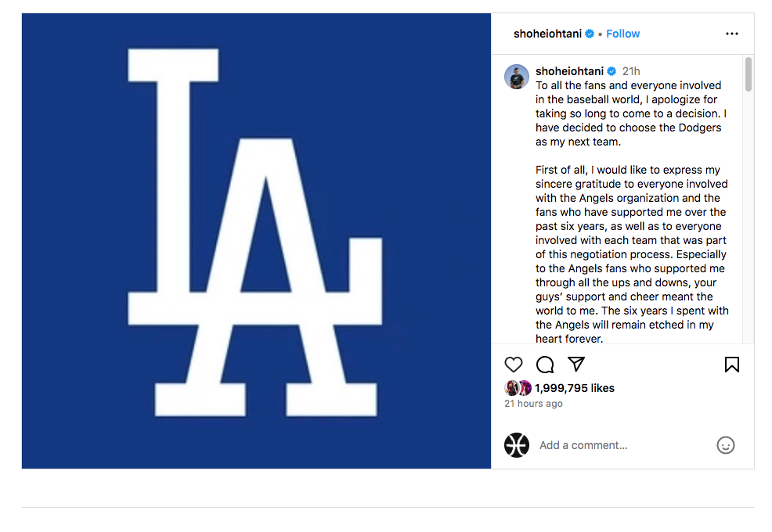This screenshot has height=532, width=772.
Task: Open comments via speech bubble icon
Action: (544, 365)
